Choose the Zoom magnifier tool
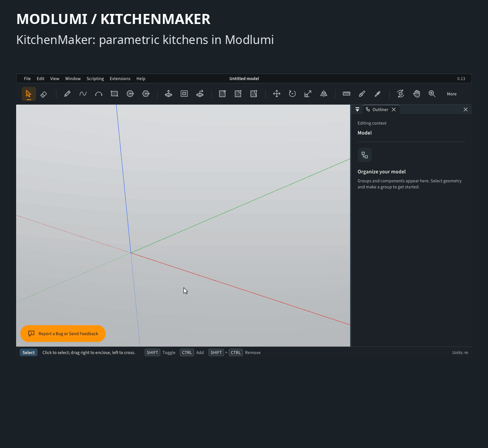This screenshot has width=488, height=448. (x=432, y=94)
